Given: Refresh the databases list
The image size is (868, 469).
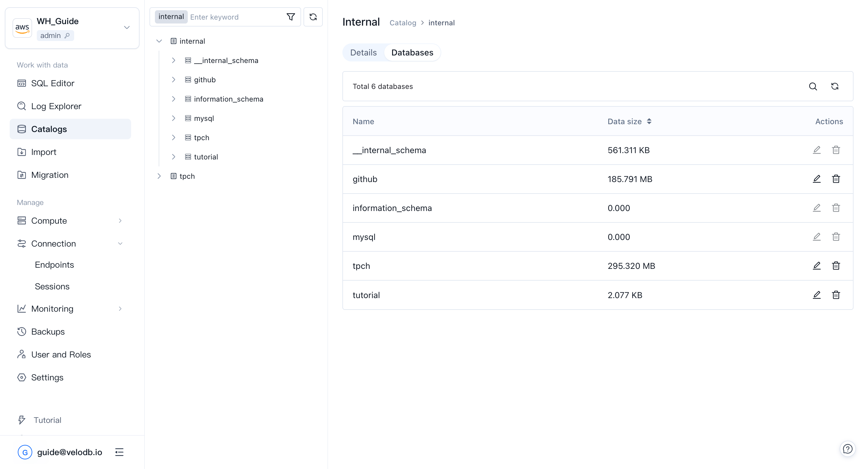Looking at the screenshot, I should [x=835, y=87].
